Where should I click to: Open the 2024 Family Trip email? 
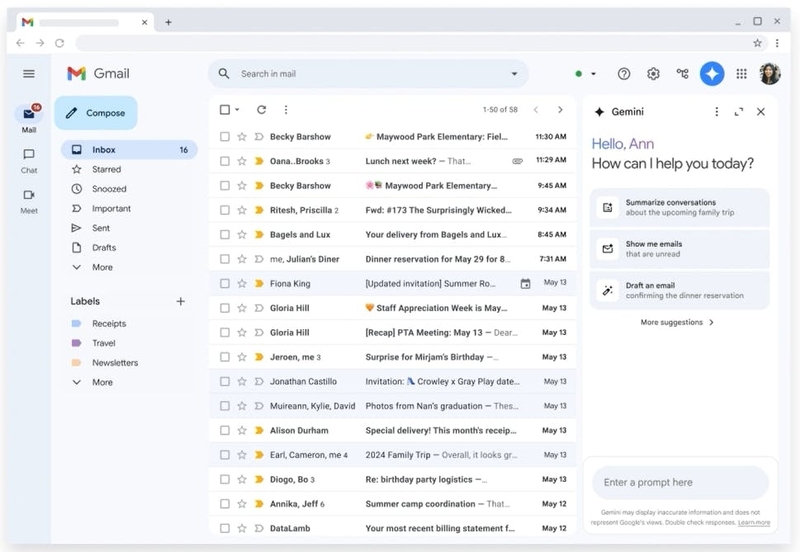point(393,455)
